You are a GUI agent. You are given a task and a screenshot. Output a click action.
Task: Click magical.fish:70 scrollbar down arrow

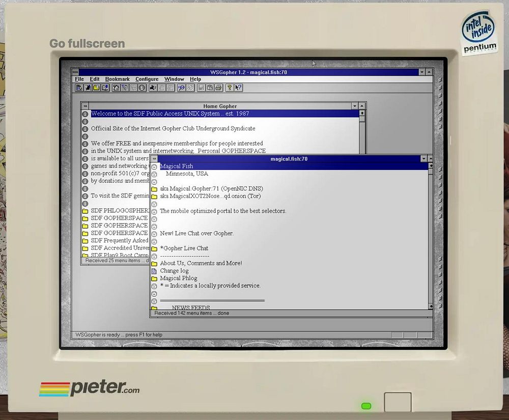coord(431,306)
